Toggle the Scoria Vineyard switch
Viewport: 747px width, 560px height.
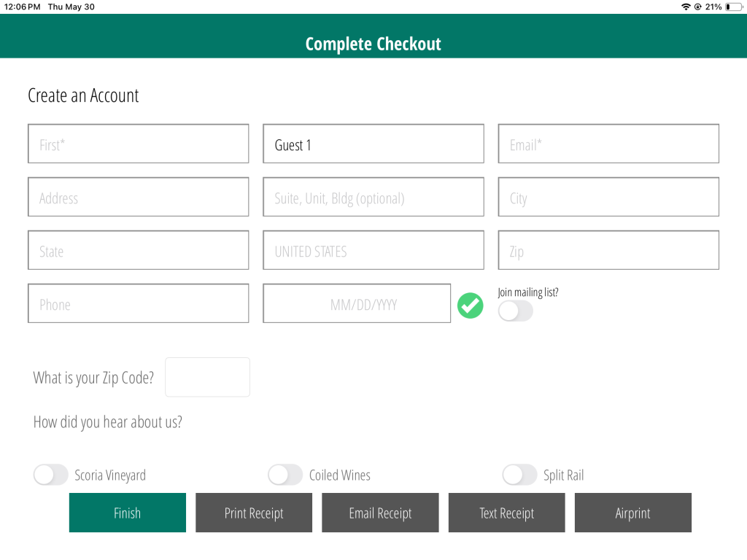(51, 475)
